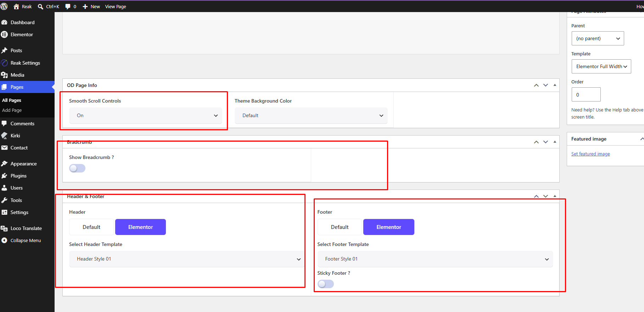Choose Default for the Header option

91,227
